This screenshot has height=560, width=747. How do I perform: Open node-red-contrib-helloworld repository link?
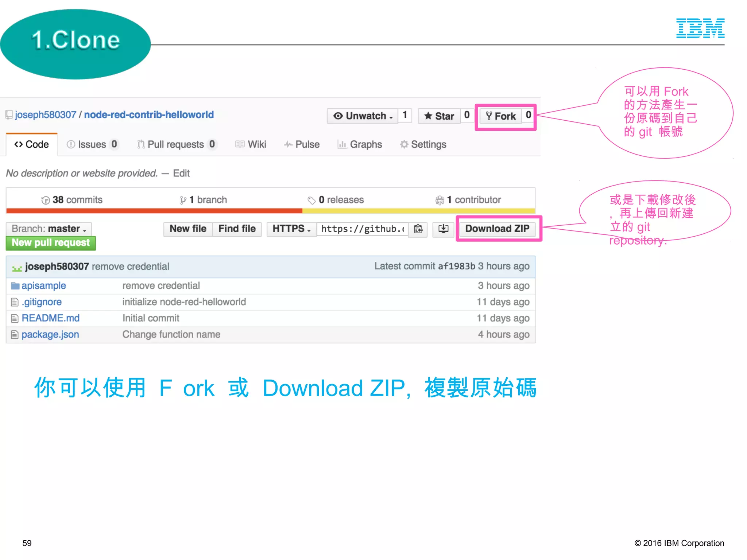(x=149, y=115)
